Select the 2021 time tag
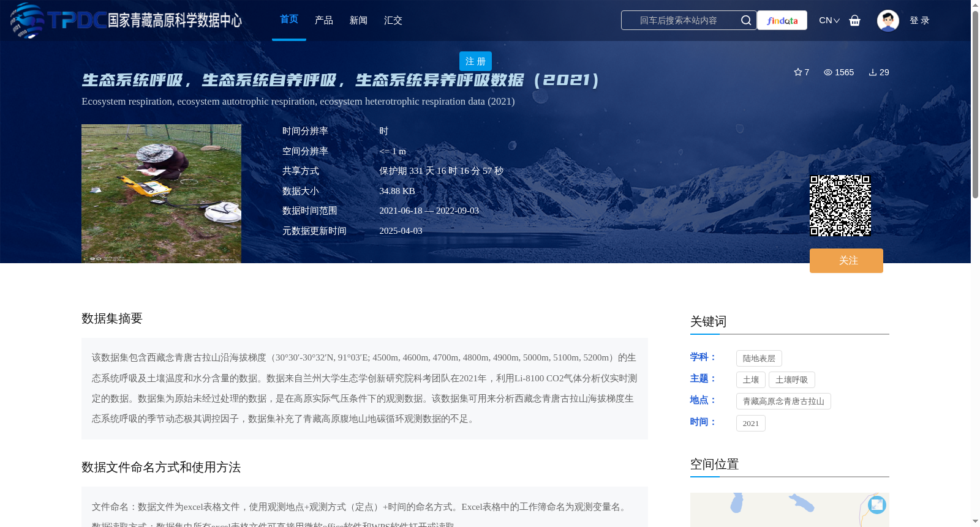980x527 pixels. (751, 424)
